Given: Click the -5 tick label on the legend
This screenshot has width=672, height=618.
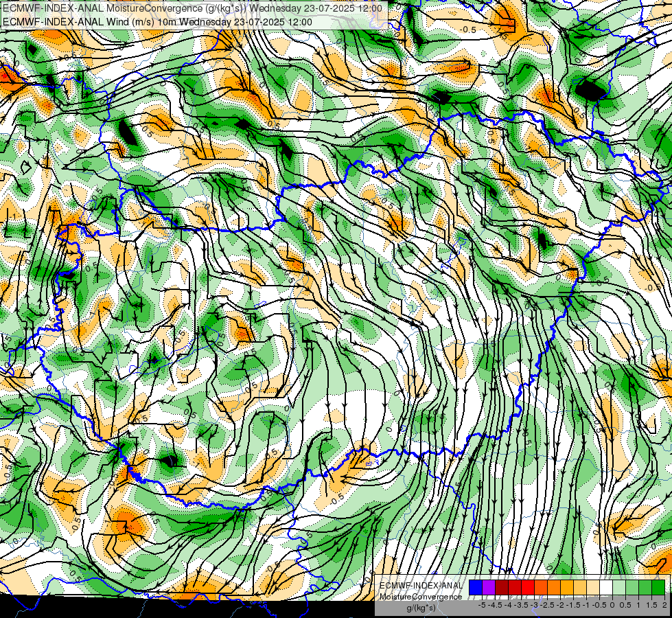Looking at the screenshot, I should [482, 605].
